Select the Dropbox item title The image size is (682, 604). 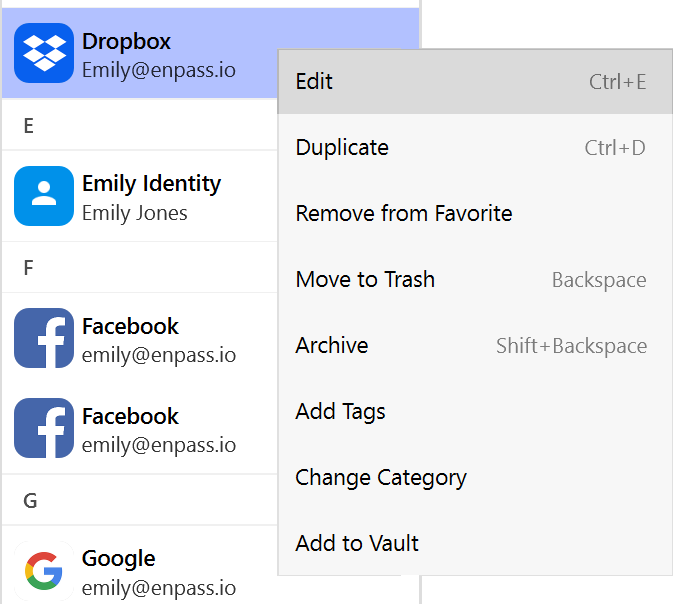tap(126, 42)
